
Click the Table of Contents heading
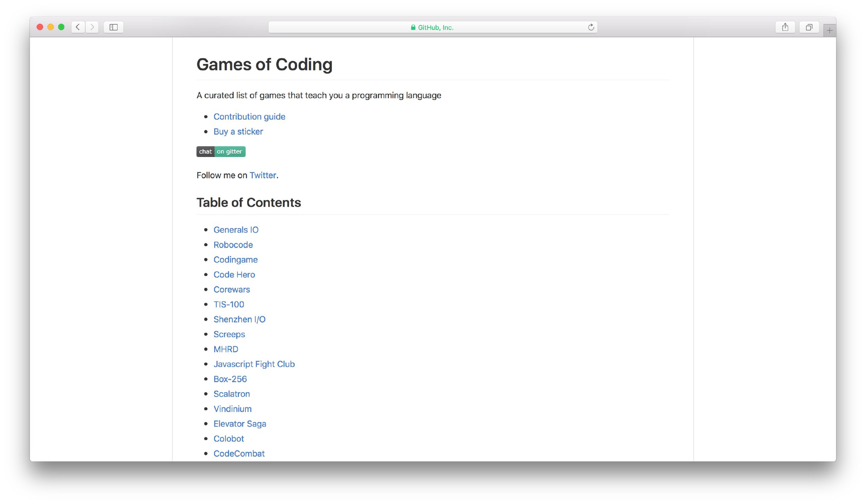tap(249, 203)
